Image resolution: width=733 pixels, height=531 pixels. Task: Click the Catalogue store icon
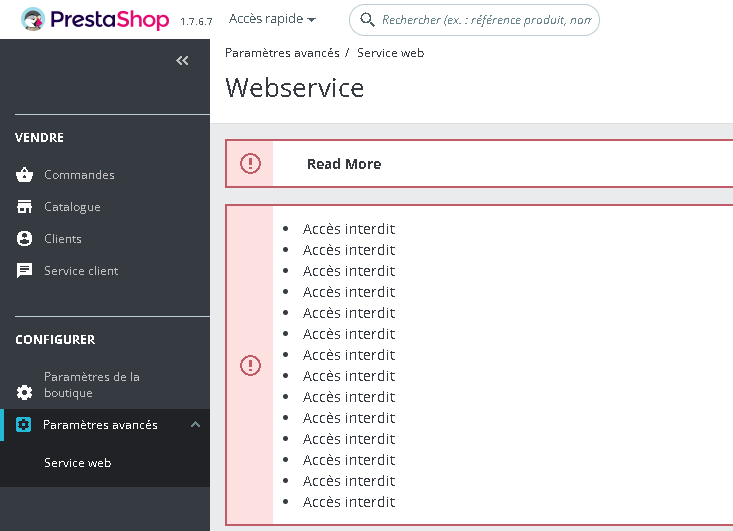[x=24, y=207]
